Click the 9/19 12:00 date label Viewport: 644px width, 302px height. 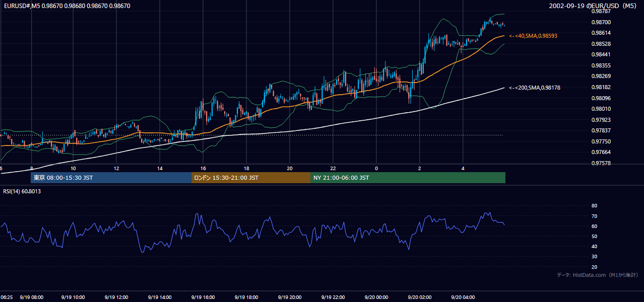[117, 297]
